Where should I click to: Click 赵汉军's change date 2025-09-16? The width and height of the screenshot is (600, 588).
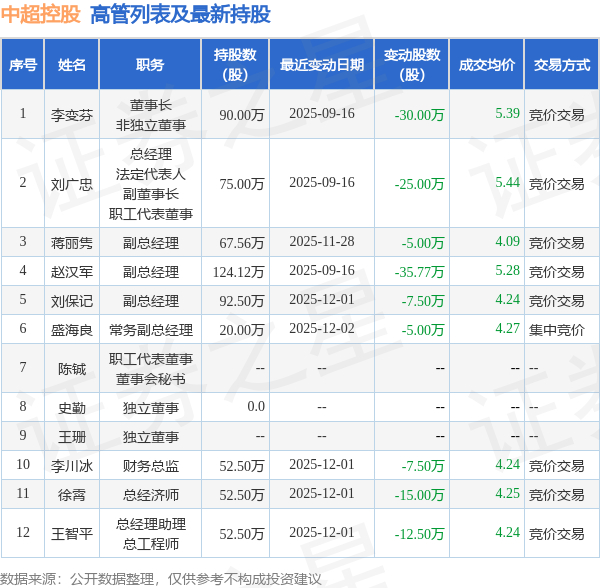point(322,270)
